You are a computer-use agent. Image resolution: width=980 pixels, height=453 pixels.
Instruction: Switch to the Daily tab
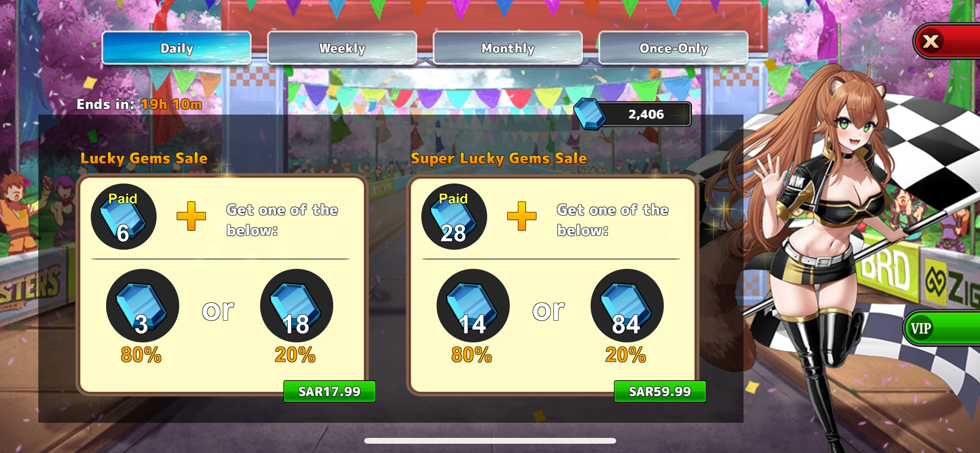(176, 48)
